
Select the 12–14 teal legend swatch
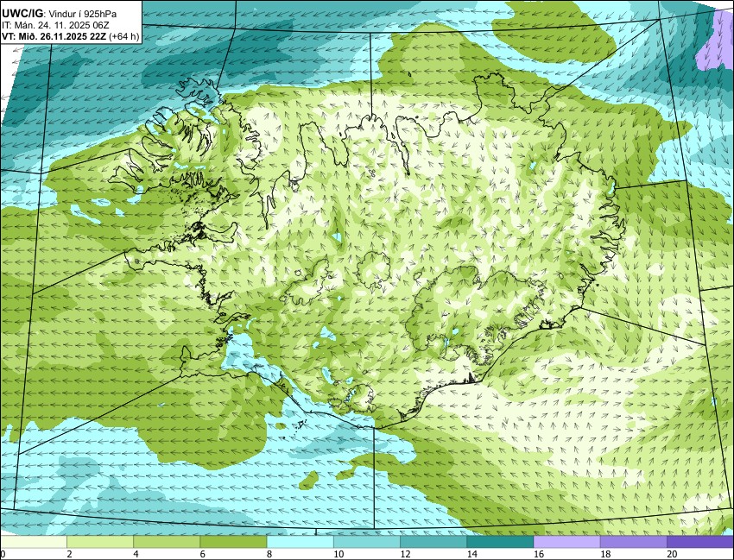433,542
